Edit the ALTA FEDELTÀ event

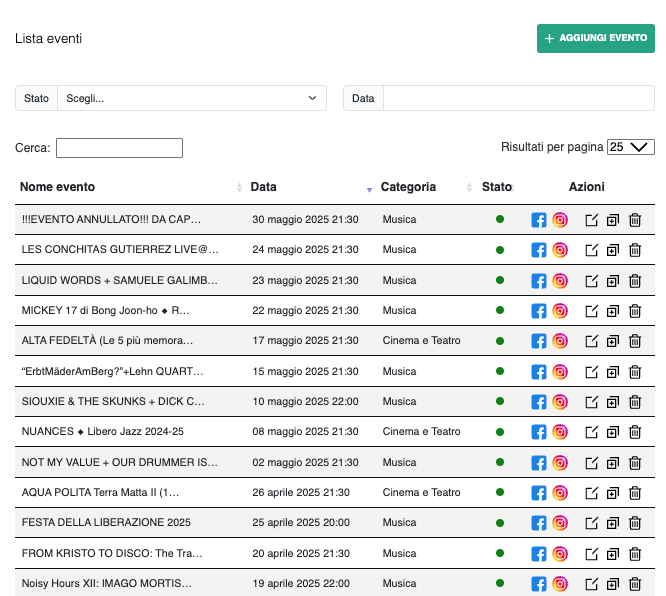pyautogui.click(x=591, y=341)
